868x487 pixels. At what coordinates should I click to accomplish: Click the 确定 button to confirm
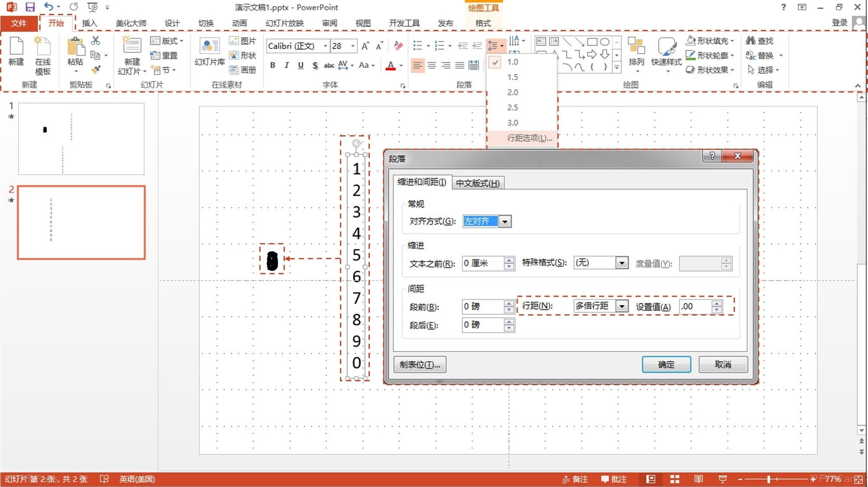[x=666, y=365]
